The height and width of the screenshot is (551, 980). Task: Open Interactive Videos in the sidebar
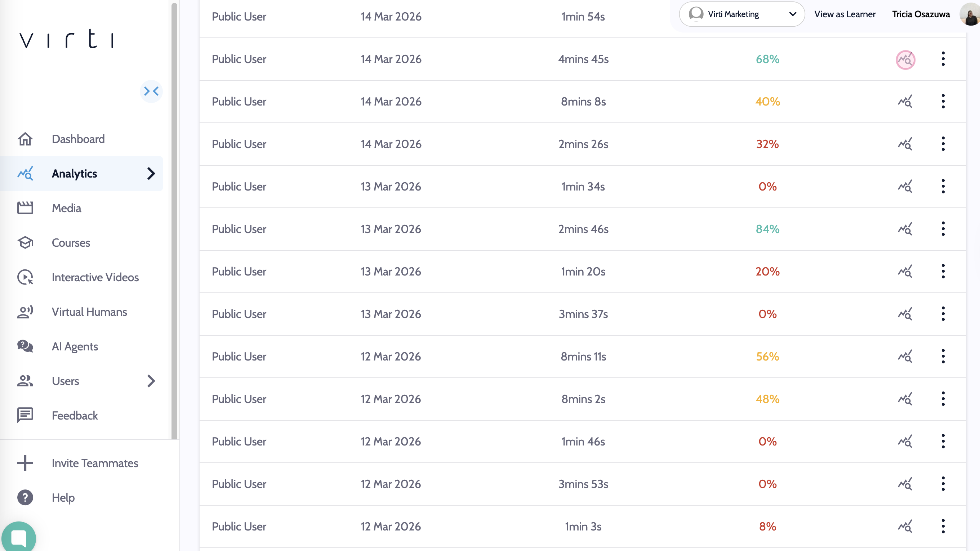pyautogui.click(x=95, y=277)
